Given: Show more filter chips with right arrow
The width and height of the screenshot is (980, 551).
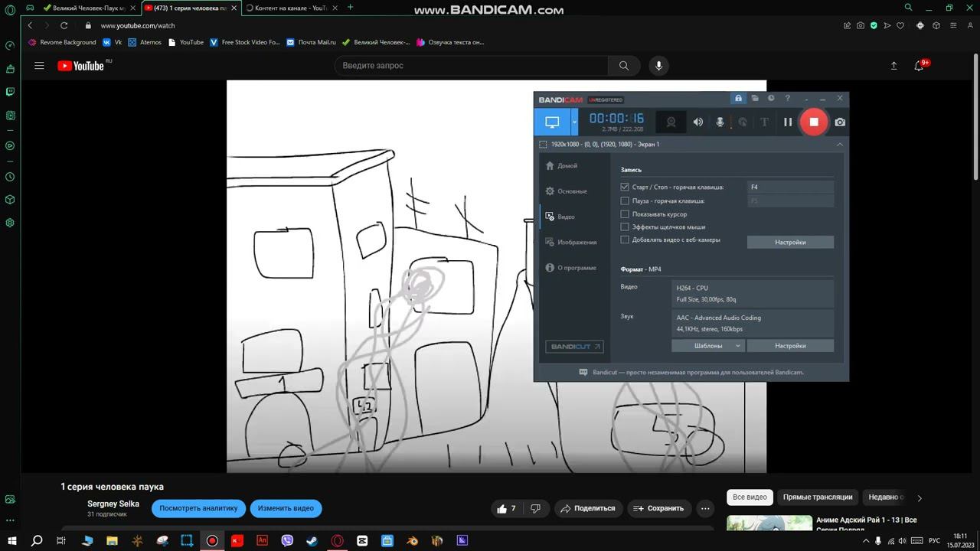Looking at the screenshot, I should (x=920, y=497).
